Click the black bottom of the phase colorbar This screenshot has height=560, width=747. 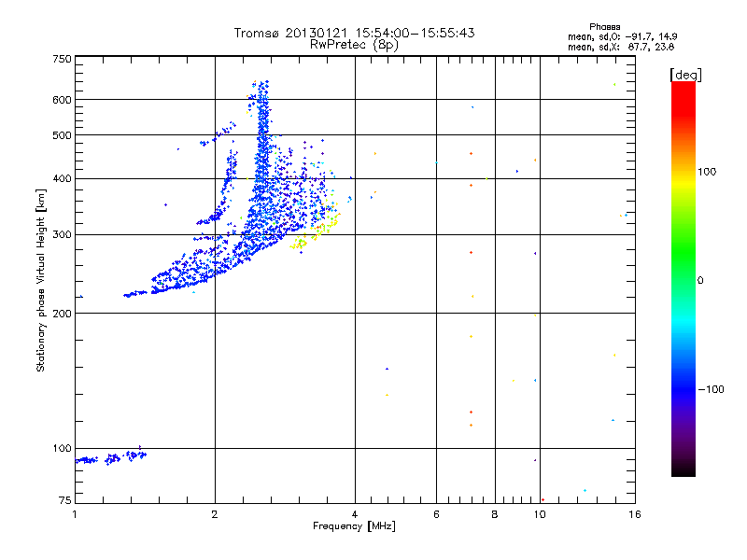(x=684, y=469)
